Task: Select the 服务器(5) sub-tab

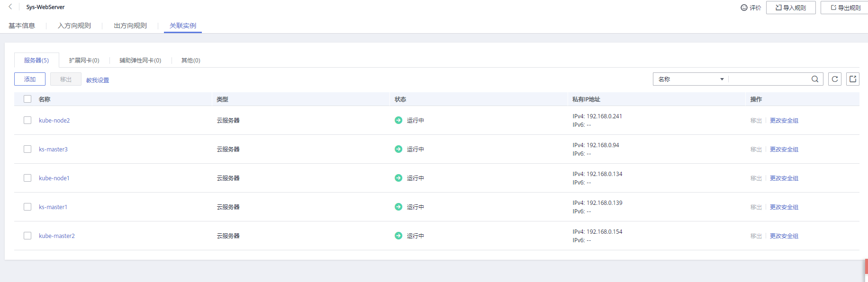Action: point(36,60)
